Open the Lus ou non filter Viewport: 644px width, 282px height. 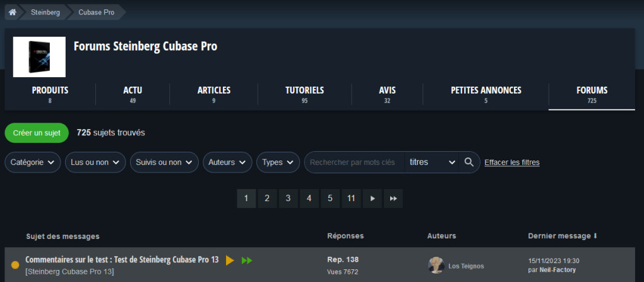[x=95, y=162]
